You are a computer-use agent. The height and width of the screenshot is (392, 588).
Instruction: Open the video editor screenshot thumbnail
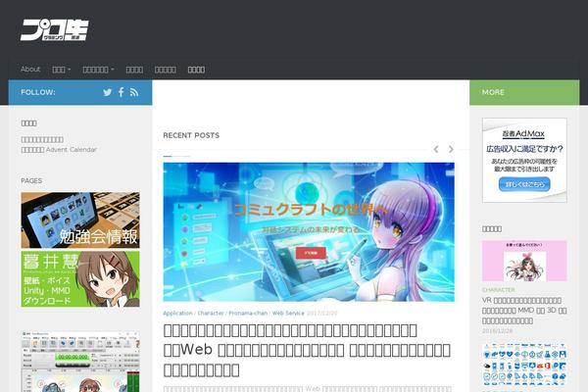[80, 362]
